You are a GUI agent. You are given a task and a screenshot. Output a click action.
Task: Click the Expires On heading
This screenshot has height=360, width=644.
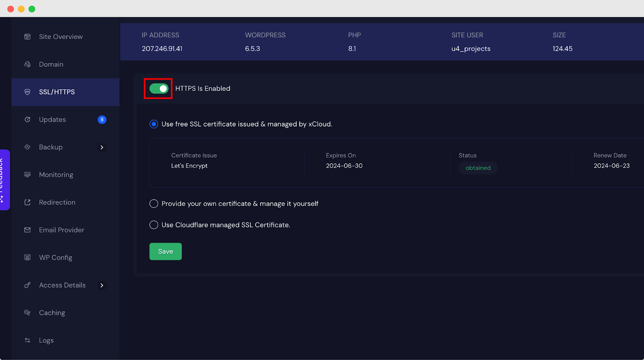point(341,155)
